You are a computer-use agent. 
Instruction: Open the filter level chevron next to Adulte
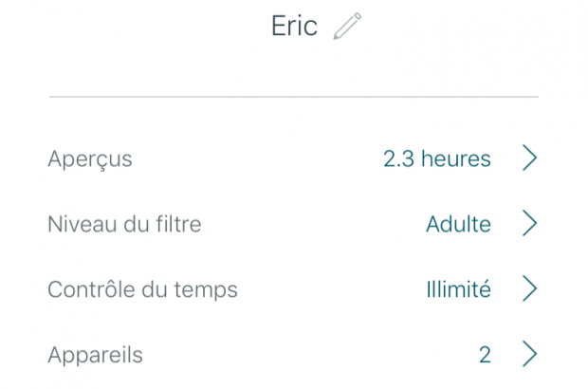click(x=529, y=224)
